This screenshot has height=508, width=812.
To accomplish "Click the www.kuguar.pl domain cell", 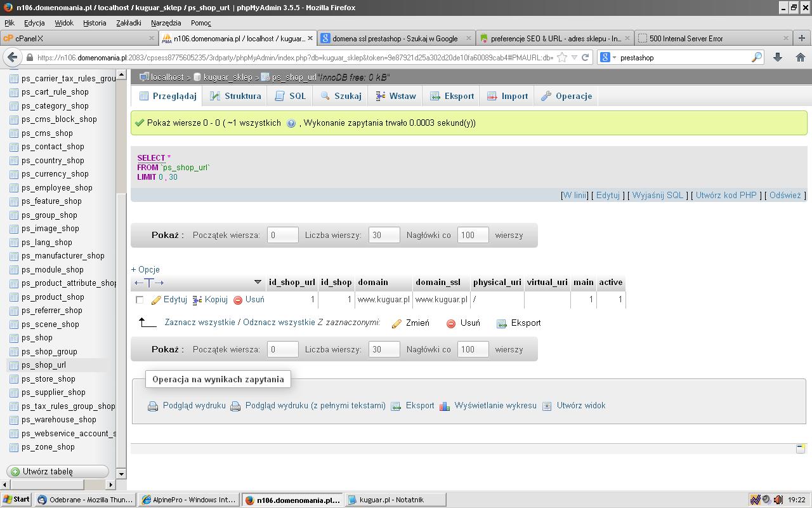I will [383, 300].
